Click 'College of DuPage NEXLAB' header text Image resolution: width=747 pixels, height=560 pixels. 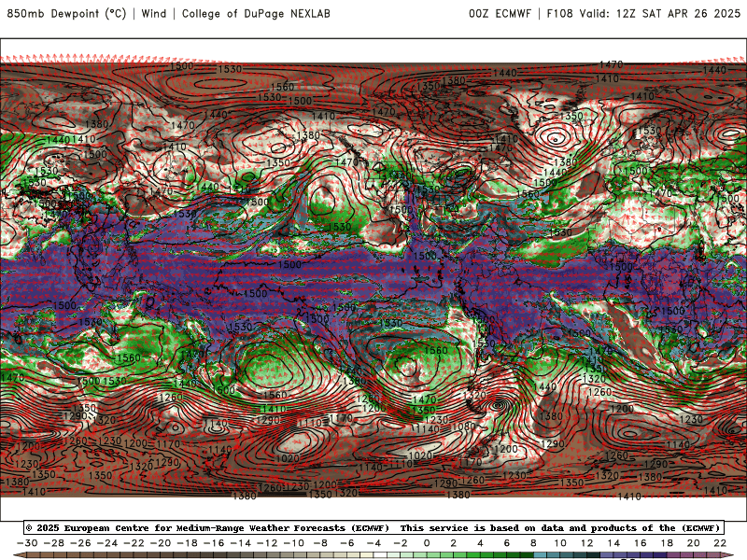(256, 13)
